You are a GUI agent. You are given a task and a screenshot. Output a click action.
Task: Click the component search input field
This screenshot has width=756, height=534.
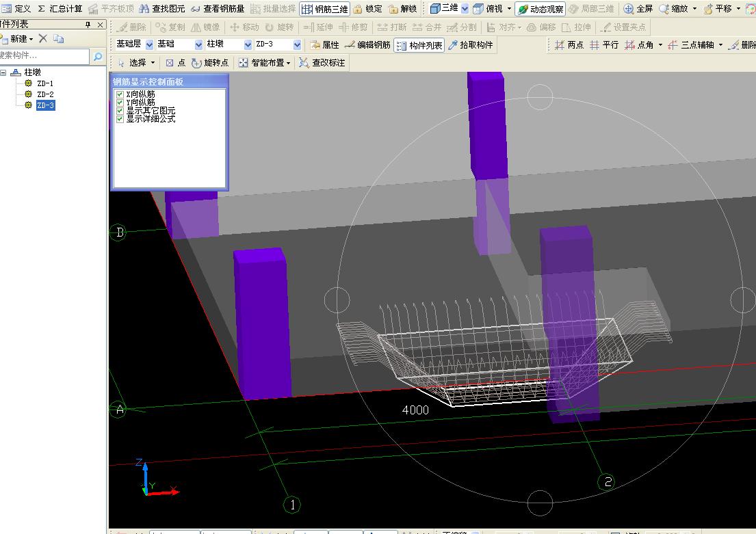[44, 56]
